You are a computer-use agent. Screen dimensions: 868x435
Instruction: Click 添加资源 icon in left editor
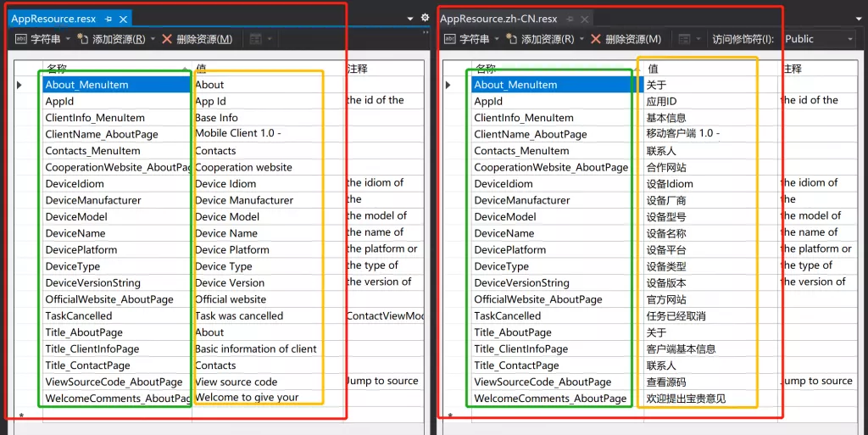click(83, 39)
